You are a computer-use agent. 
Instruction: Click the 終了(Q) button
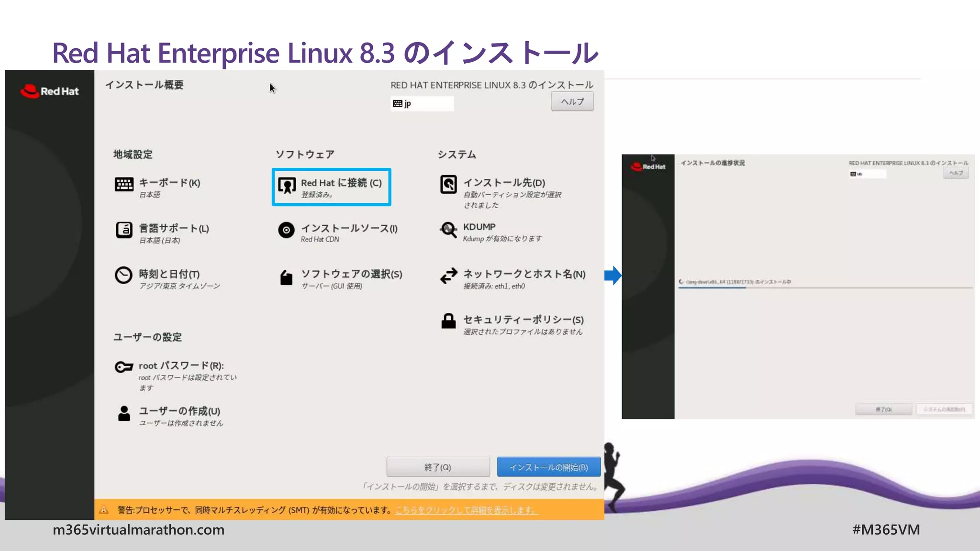coord(438,467)
